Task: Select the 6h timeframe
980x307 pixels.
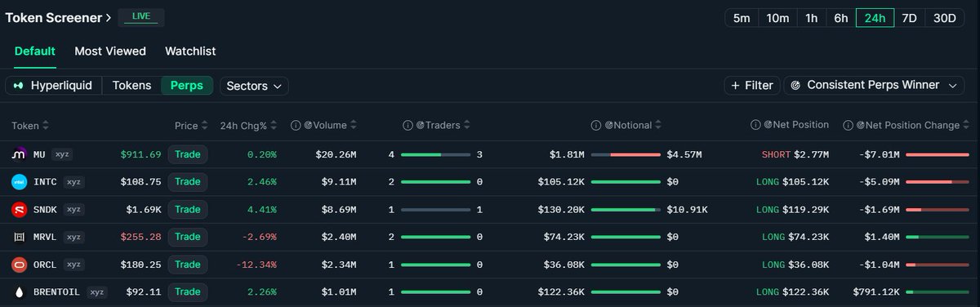Action: [840, 17]
